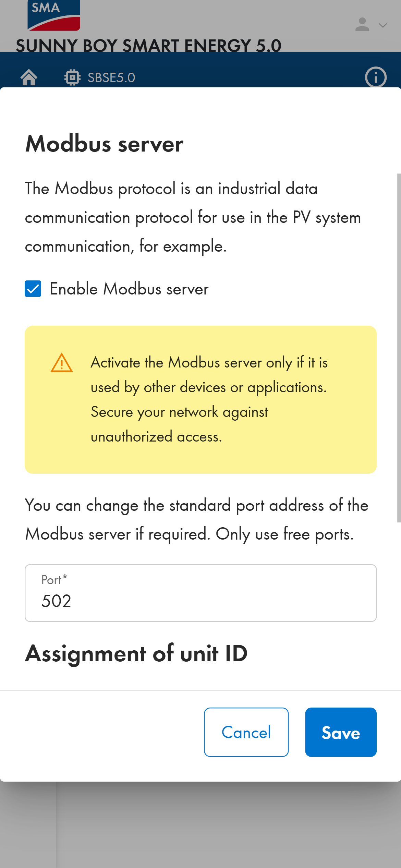
Task: Click the Sunny Boy Smart Energy 5.0 title
Action: click(148, 46)
